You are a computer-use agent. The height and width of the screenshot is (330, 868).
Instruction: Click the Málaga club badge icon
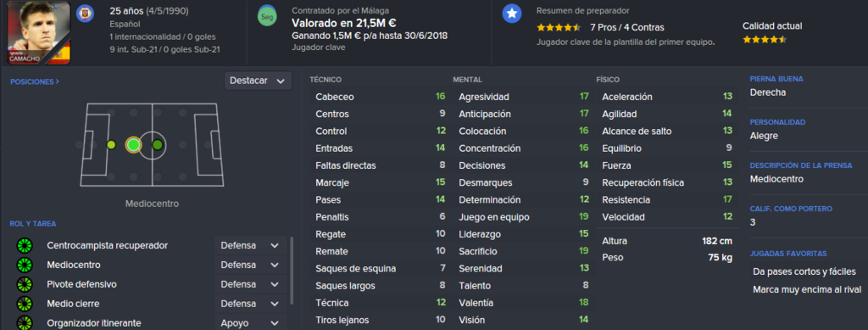[86, 12]
